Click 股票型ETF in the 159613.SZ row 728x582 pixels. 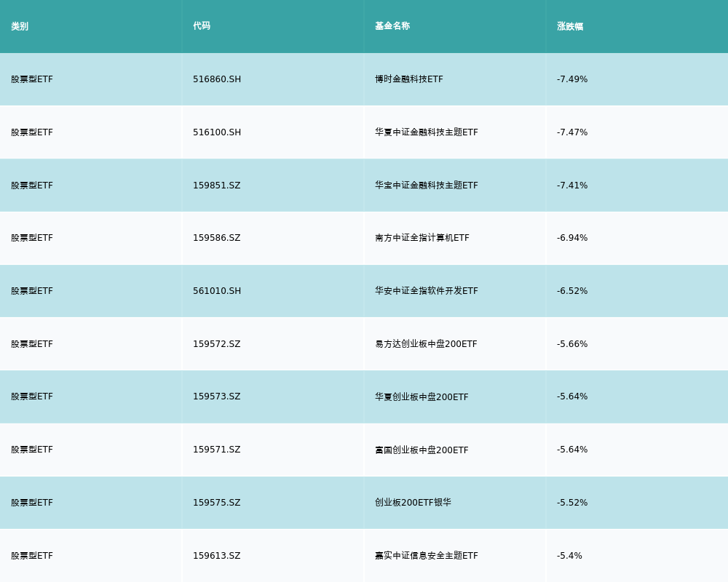point(32,556)
